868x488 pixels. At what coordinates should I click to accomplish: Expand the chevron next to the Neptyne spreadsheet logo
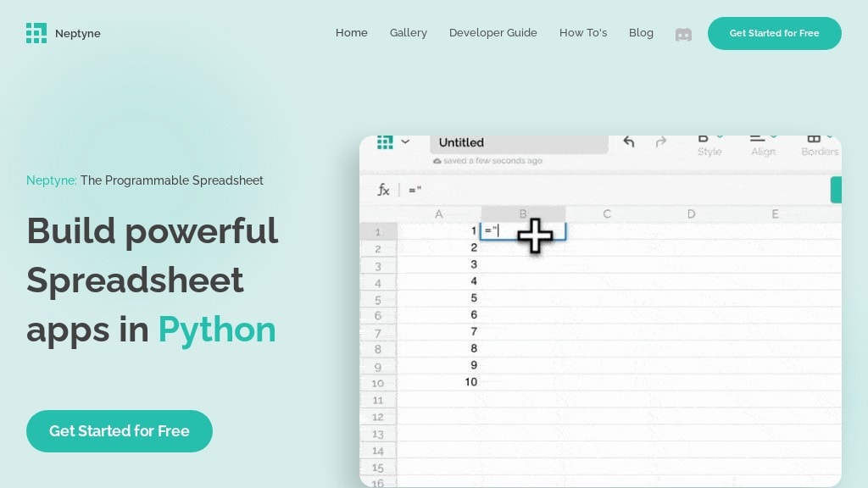(x=405, y=141)
